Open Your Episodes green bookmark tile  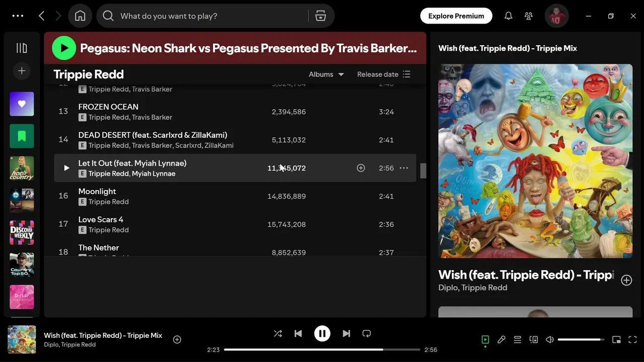tap(22, 136)
